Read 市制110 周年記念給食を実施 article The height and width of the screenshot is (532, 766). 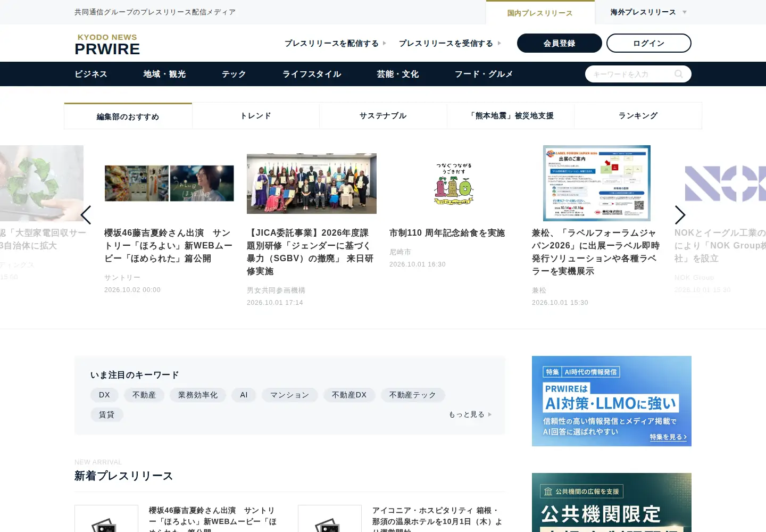pos(447,233)
